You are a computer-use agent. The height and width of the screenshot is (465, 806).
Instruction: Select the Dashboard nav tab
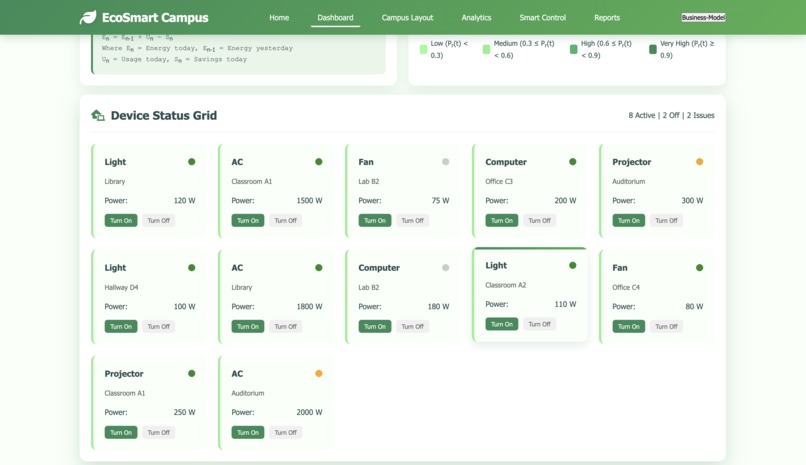click(x=335, y=17)
